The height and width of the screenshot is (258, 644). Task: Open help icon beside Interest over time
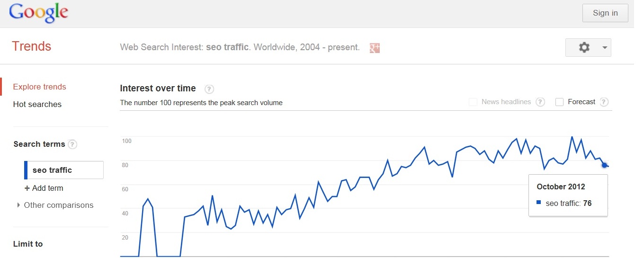tap(209, 89)
